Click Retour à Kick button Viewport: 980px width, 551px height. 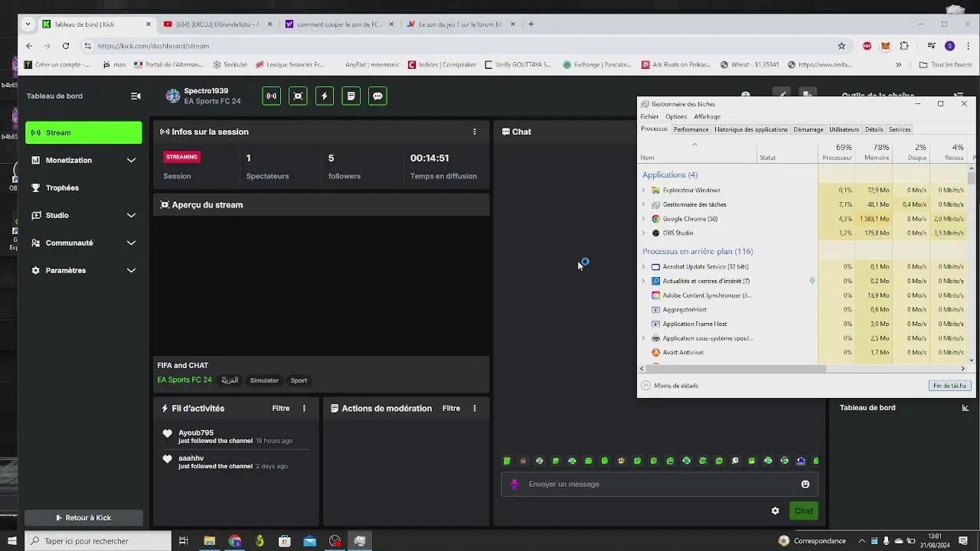(x=83, y=518)
